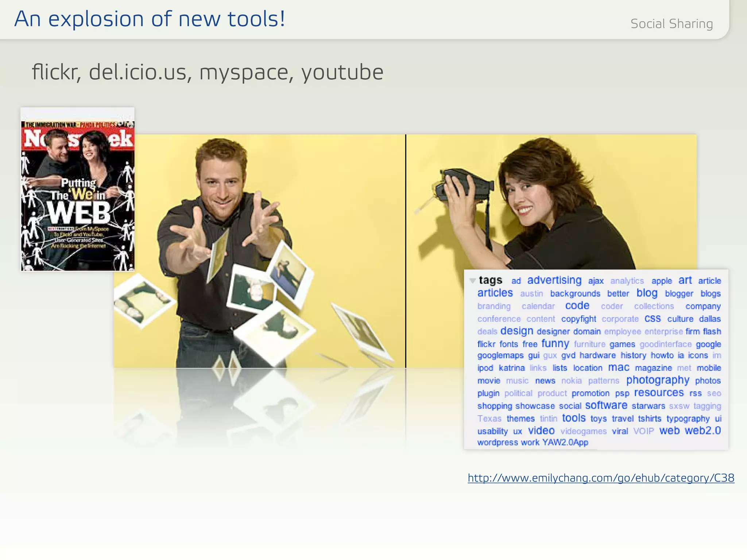
Task: Select the 'design' tag link
Action: coord(516,331)
